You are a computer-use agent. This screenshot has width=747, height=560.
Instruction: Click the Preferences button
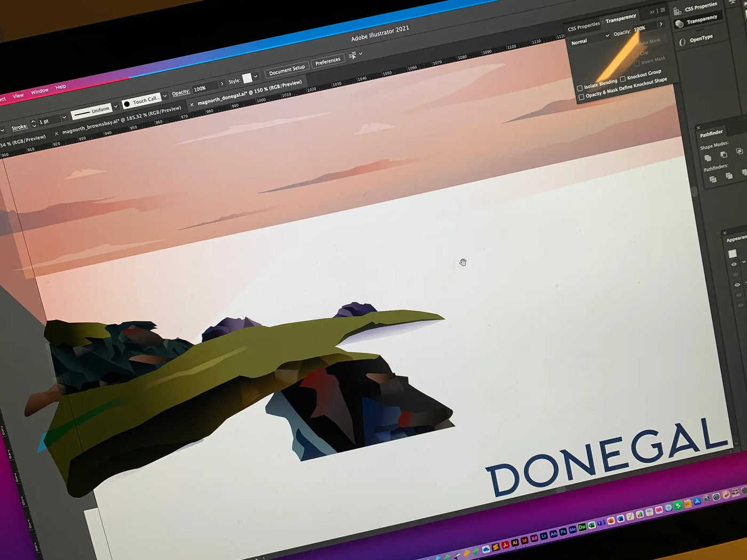pos(328,61)
